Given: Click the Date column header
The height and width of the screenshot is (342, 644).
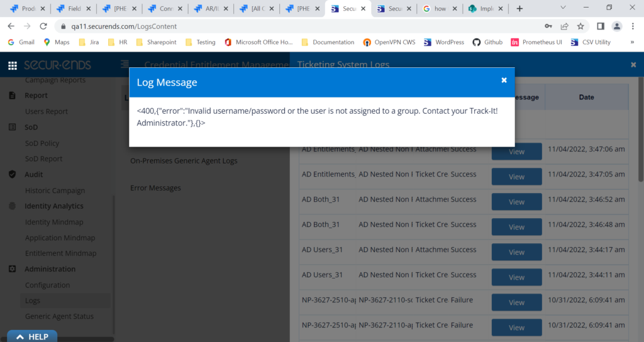Looking at the screenshot, I should 587,97.
